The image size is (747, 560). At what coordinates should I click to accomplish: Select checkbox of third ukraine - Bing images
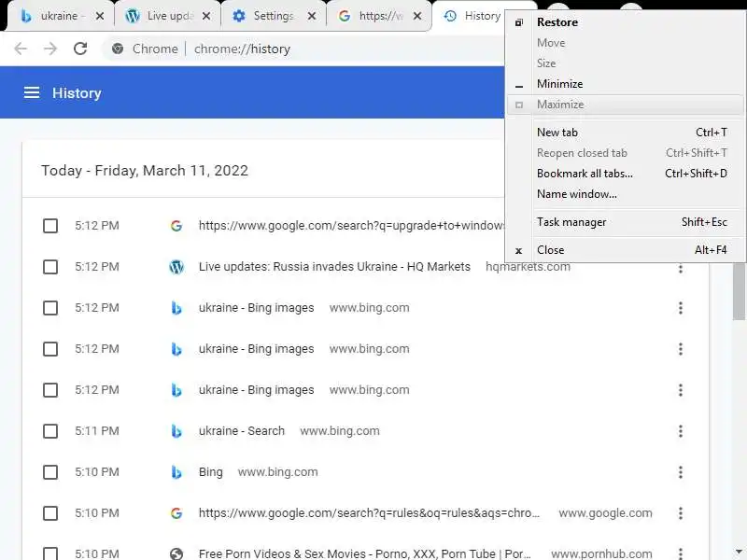(x=50, y=390)
